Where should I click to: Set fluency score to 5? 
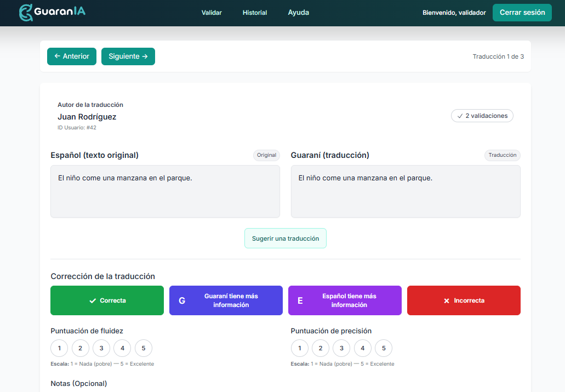click(x=144, y=348)
